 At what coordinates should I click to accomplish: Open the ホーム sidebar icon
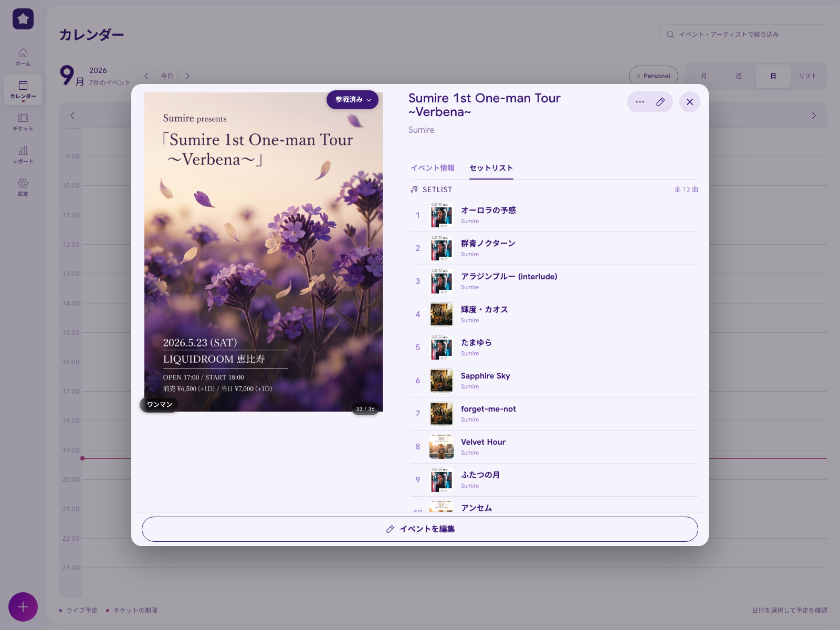point(23,57)
